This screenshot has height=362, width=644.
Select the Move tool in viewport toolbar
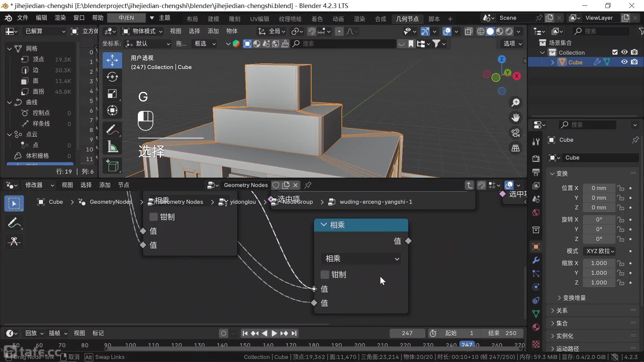(x=112, y=60)
